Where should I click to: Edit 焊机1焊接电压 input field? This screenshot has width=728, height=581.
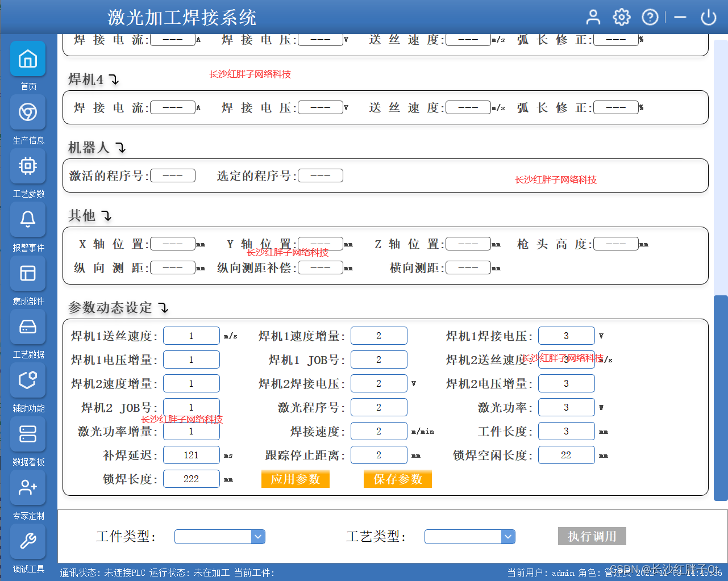[x=567, y=336]
